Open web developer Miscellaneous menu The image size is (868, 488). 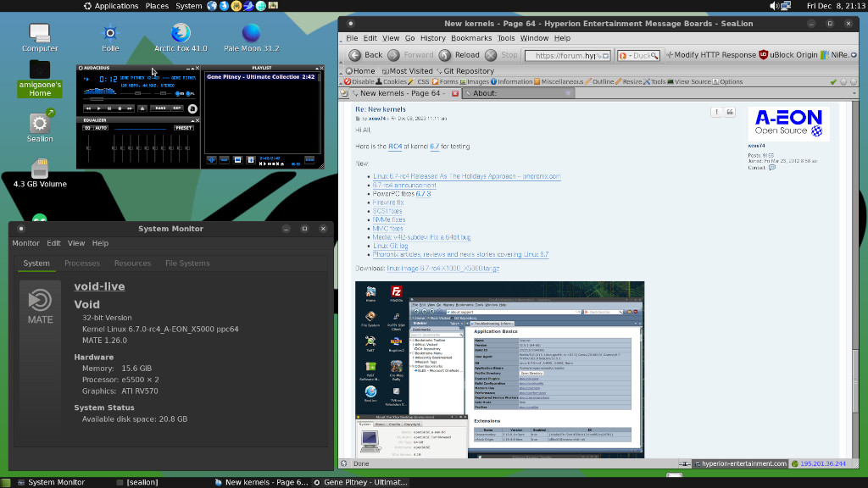coord(559,81)
